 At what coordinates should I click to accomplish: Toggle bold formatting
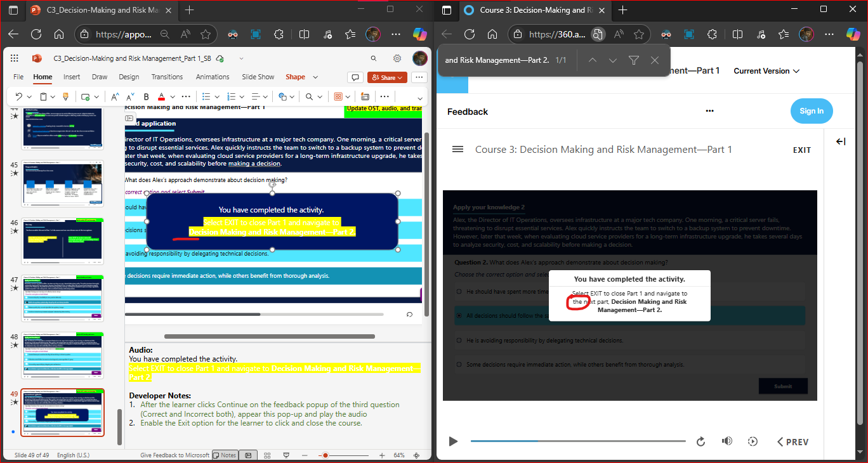point(147,96)
